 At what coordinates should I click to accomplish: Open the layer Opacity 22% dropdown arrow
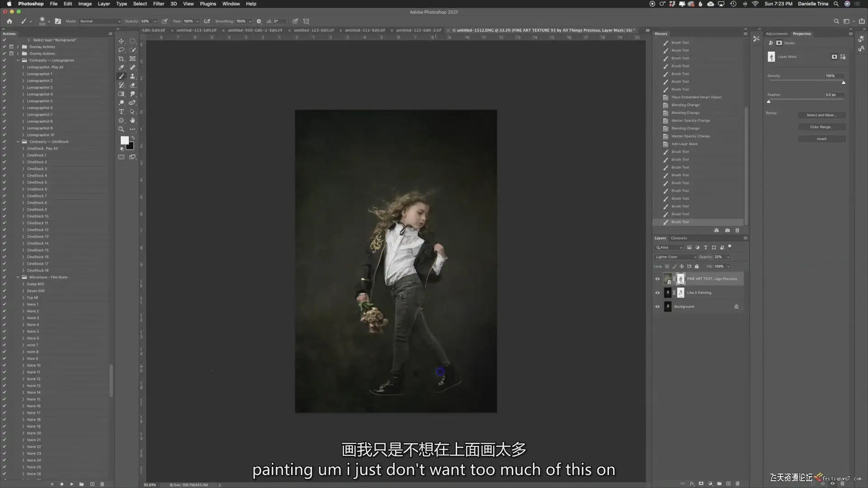click(x=728, y=257)
